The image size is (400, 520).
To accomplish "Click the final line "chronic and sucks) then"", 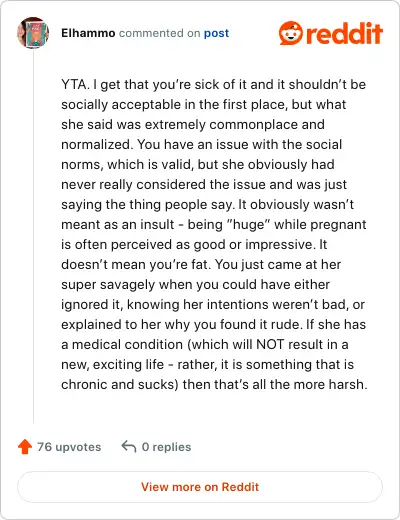I will pyautogui.click(x=214, y=384).
